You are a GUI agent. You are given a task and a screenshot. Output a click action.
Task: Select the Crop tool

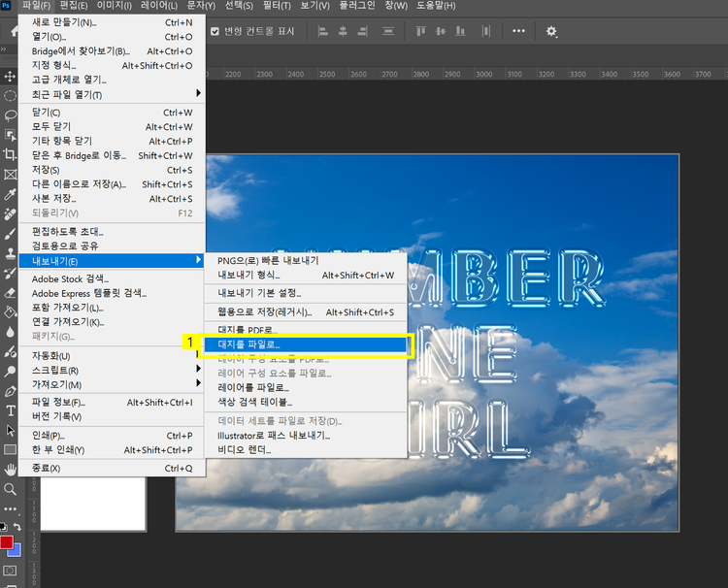pos(10,154)
